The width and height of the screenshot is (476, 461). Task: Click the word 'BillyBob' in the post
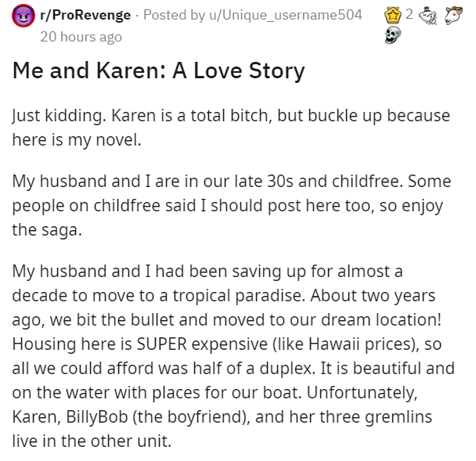97,417
